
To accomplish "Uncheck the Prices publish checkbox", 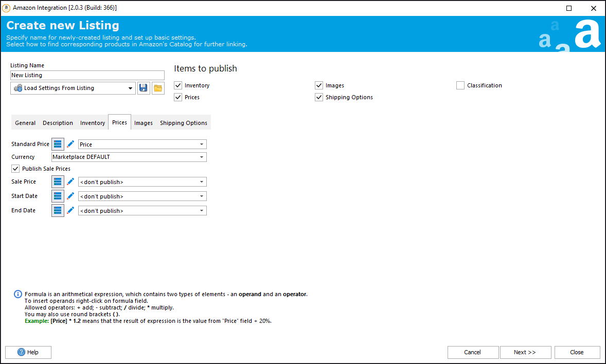I will click(178, 97).
